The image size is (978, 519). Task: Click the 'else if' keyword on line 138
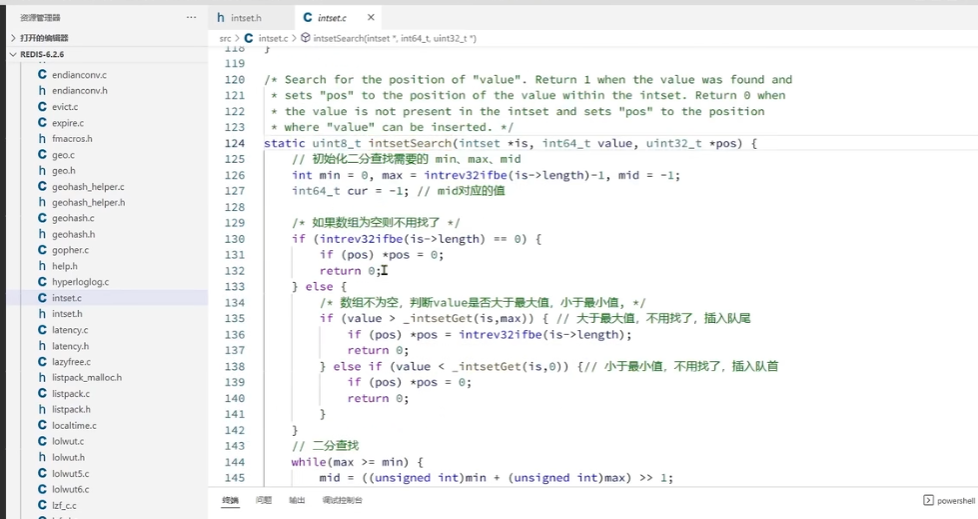pyautogui.click(x=357, y=366)
